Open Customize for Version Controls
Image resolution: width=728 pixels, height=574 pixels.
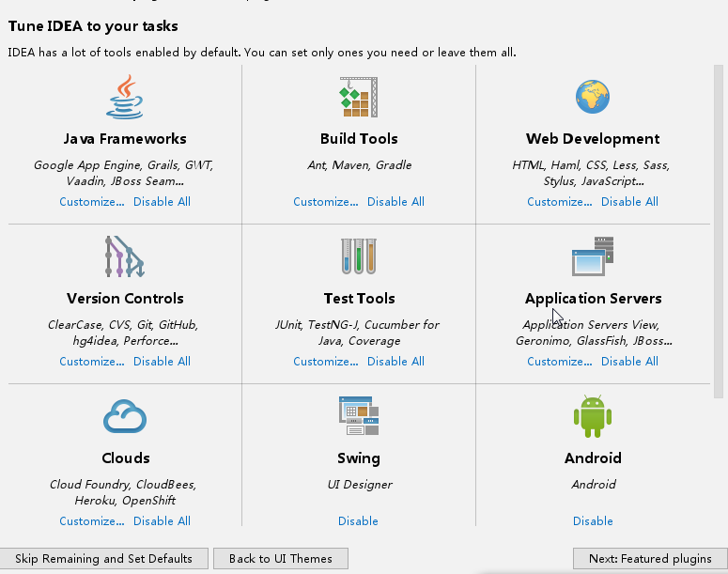91,362
